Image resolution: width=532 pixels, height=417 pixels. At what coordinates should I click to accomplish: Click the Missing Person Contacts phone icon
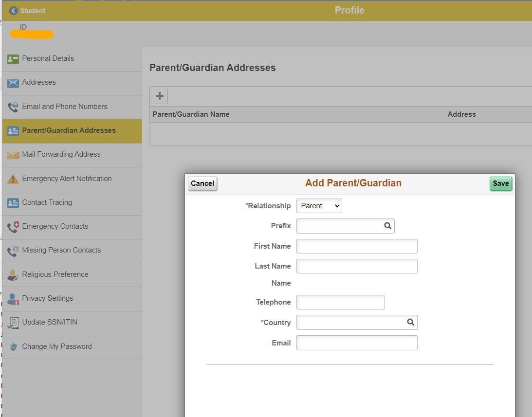click(12, 250)
